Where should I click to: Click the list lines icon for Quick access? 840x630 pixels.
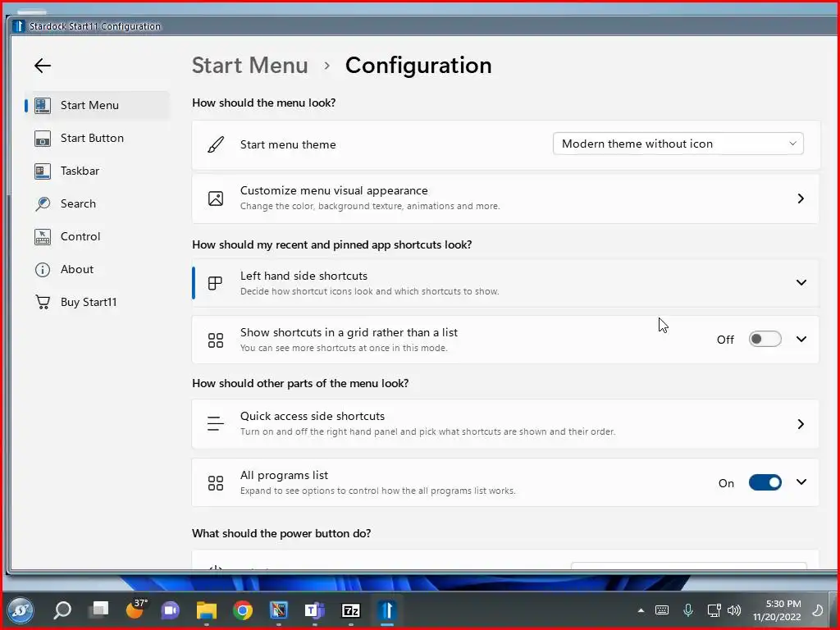[216, 424]
